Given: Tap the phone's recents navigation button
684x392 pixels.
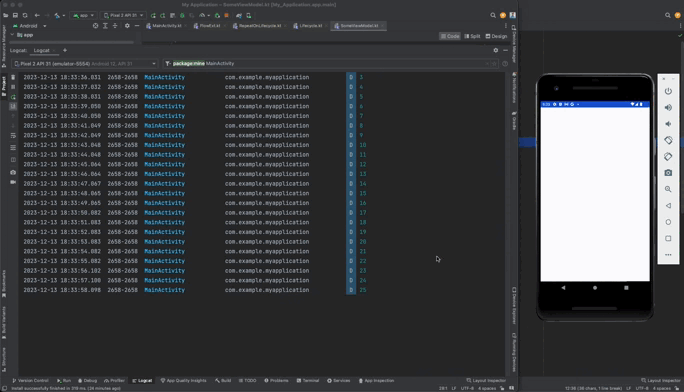Looking at the screenshot, I should coord(626,288).
